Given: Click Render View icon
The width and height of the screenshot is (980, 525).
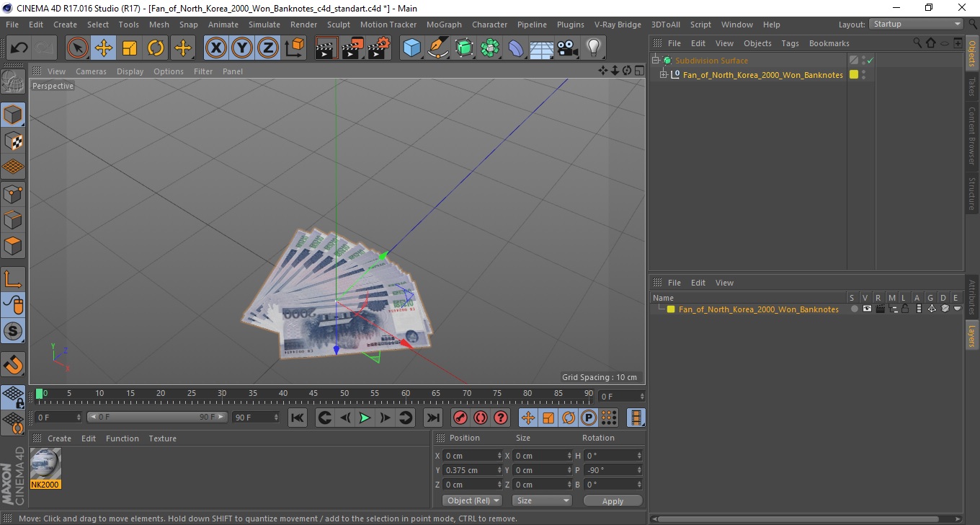Looking at the screenshot, I should (326, 48).
